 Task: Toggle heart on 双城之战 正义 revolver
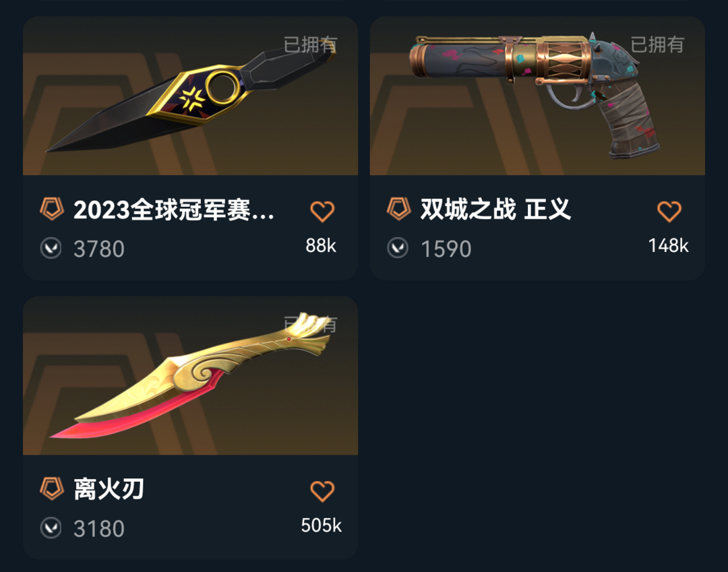tap(669, 212)
